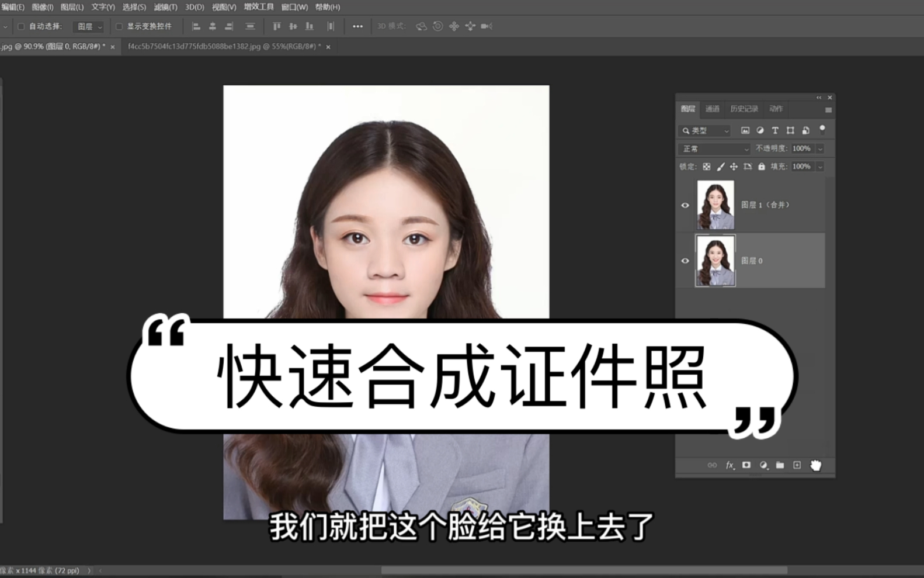Filter layers by smart objects icon
This screenshot has width=924, height=578.
805,130
